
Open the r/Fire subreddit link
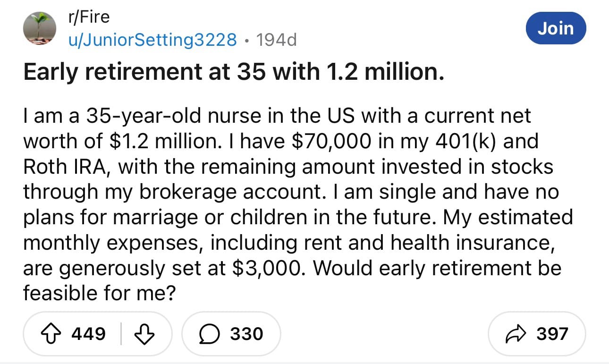tap(89, 17)
